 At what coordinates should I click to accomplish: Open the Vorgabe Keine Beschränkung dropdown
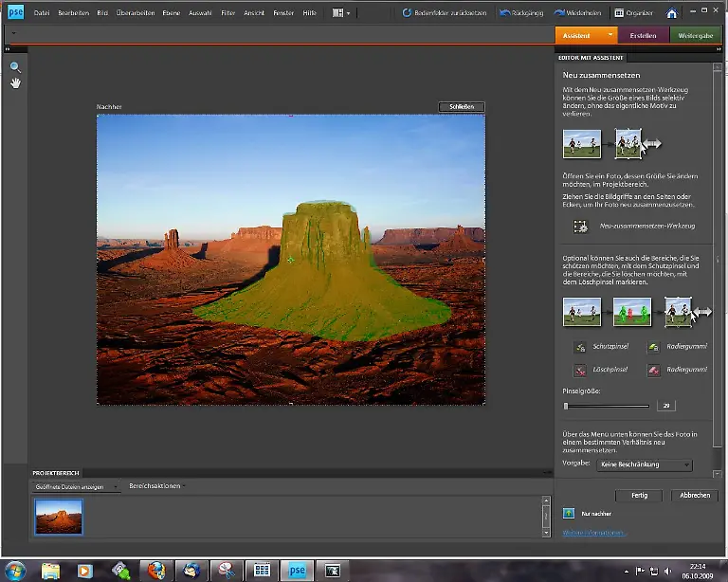[645, 464]
